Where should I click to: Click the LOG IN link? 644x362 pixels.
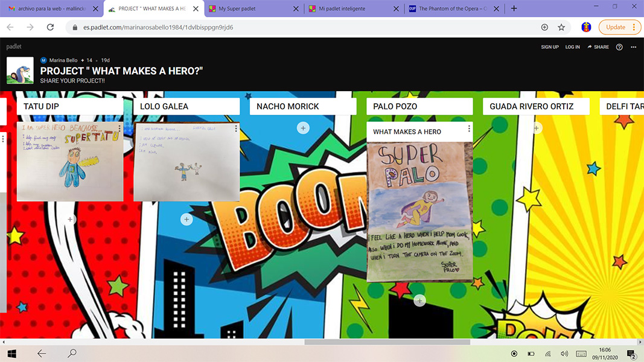[x=572, y=47]
